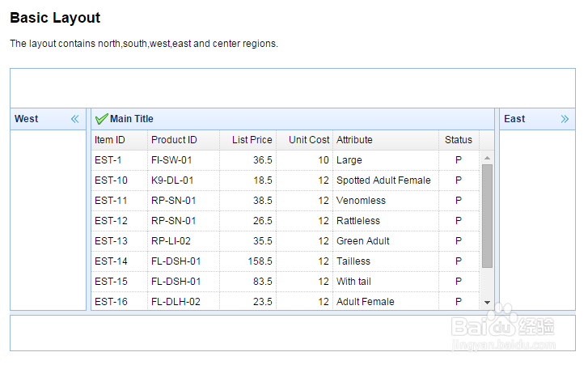This screenshot has height=365, width=588.
Task: Click the Status column header
Action: point(459,140)
